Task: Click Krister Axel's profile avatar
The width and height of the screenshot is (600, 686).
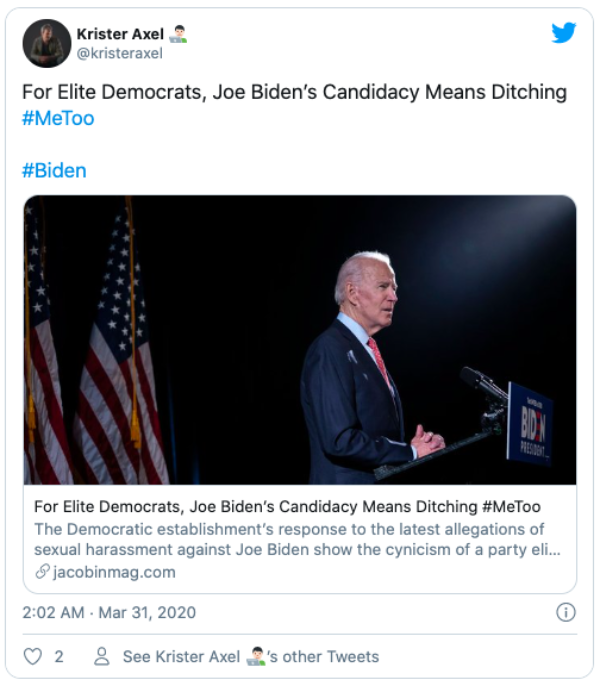Action: point(47,43)
